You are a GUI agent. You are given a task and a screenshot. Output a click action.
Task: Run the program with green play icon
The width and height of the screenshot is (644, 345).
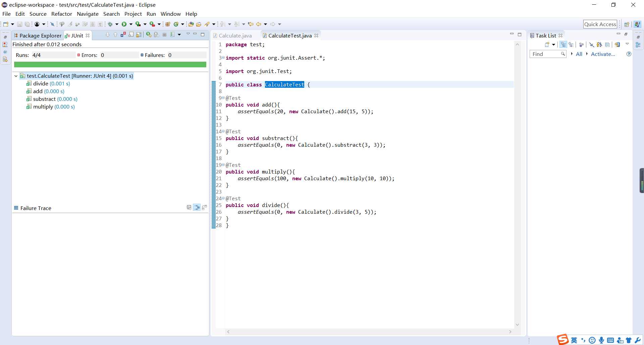[124, 24]
